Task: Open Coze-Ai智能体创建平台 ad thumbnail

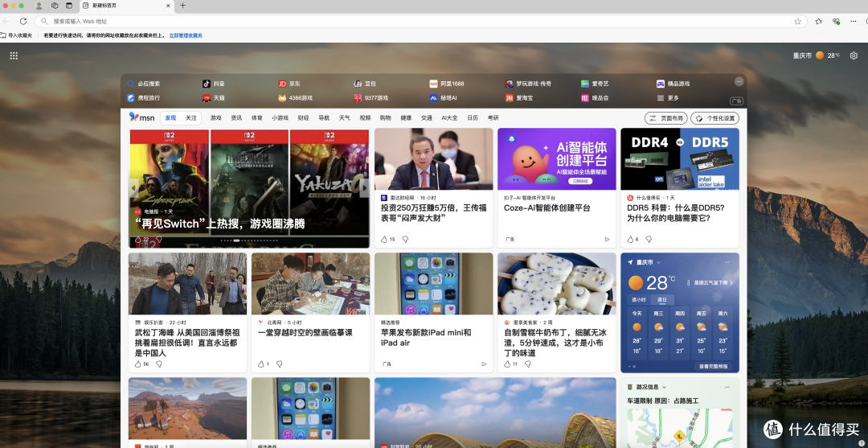Action: click(x=556, y=159)
